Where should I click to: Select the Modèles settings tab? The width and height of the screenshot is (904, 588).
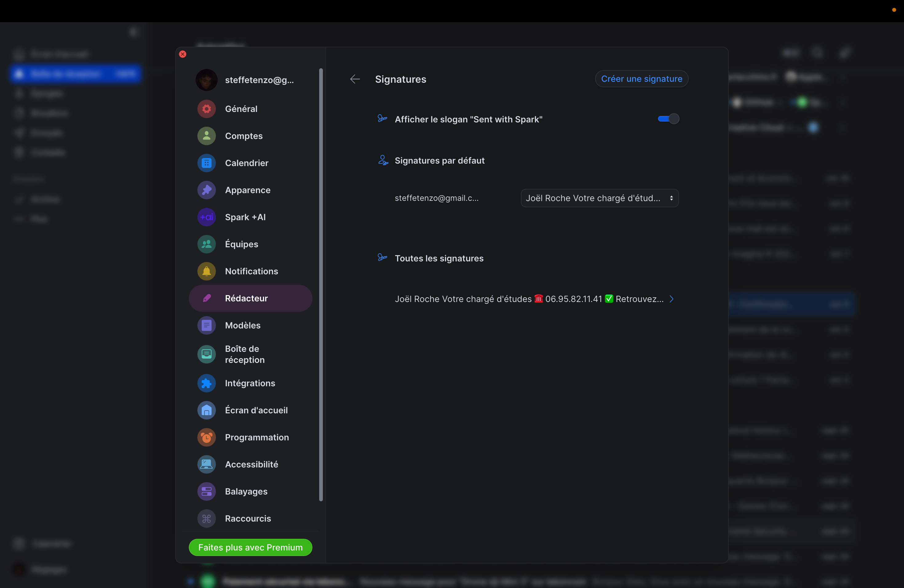[x=242, y=326]
